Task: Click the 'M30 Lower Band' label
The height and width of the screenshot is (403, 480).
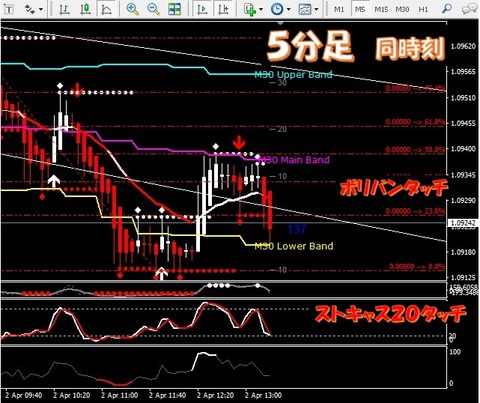Action: click(294, 246)
